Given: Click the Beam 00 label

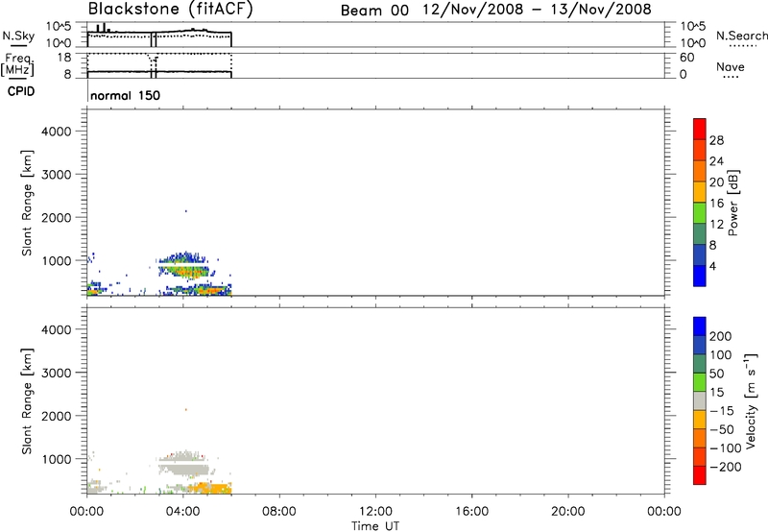Looking at the screenshot, I should point(374,11).
